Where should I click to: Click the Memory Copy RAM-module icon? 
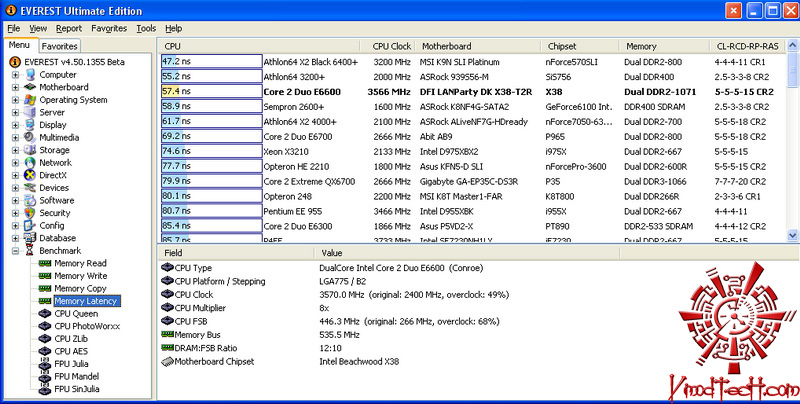(45, 288)
